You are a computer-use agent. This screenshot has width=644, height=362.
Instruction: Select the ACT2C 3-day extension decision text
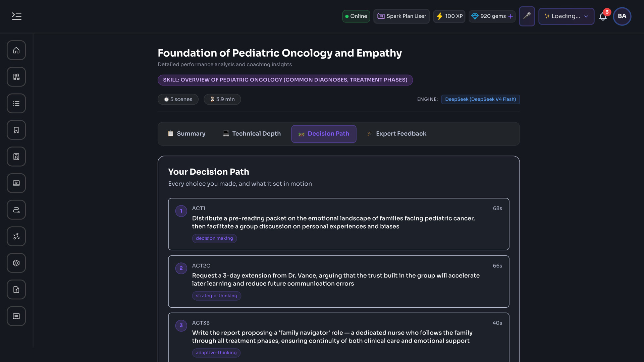(336, 280)
